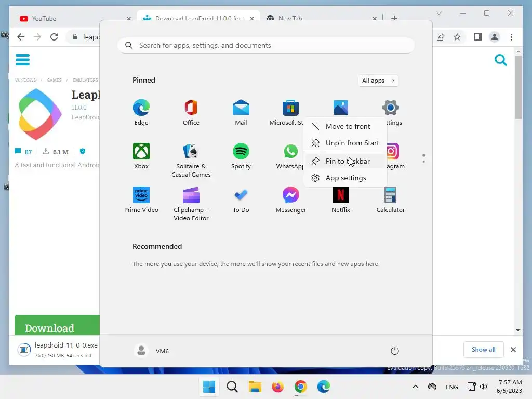532x399 pixels.
Task: Select Move to front in context menu
Action: [345, 126]
